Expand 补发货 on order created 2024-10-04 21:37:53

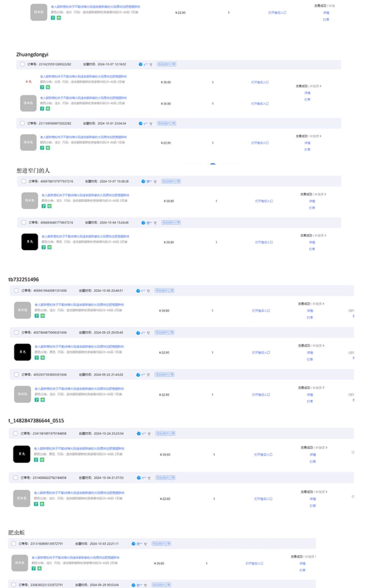321,492
